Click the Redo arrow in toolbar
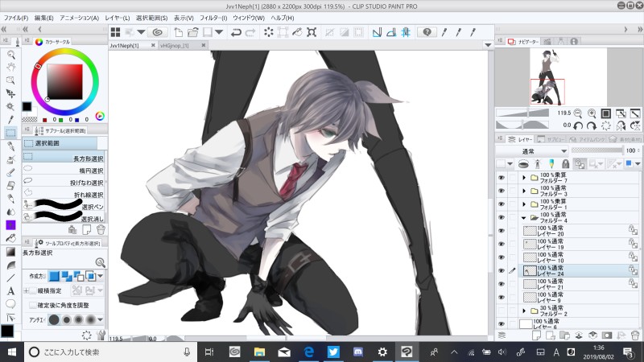Screen dimensions: 644x362 pos(250,32)
